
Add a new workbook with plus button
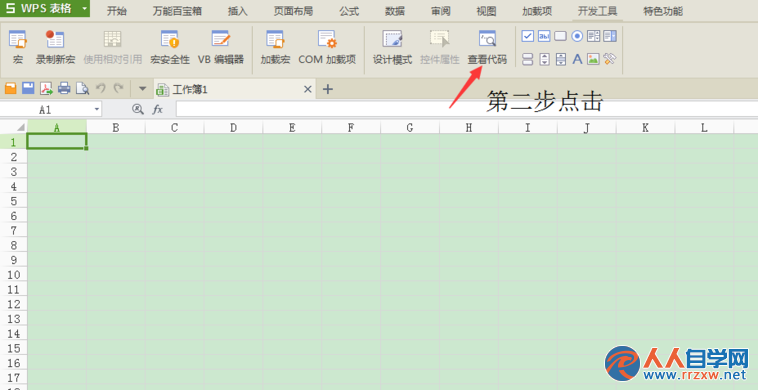pyautogui.click(x=328, y=89)
